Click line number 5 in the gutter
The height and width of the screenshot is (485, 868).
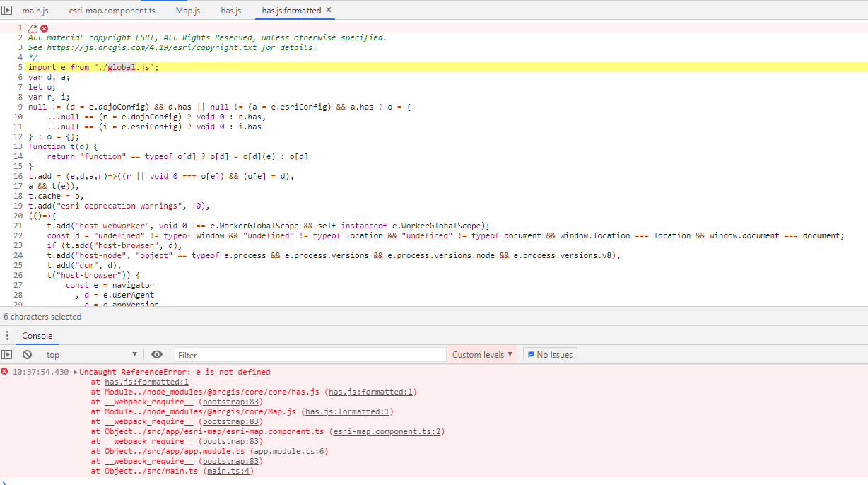click(20, 67)
